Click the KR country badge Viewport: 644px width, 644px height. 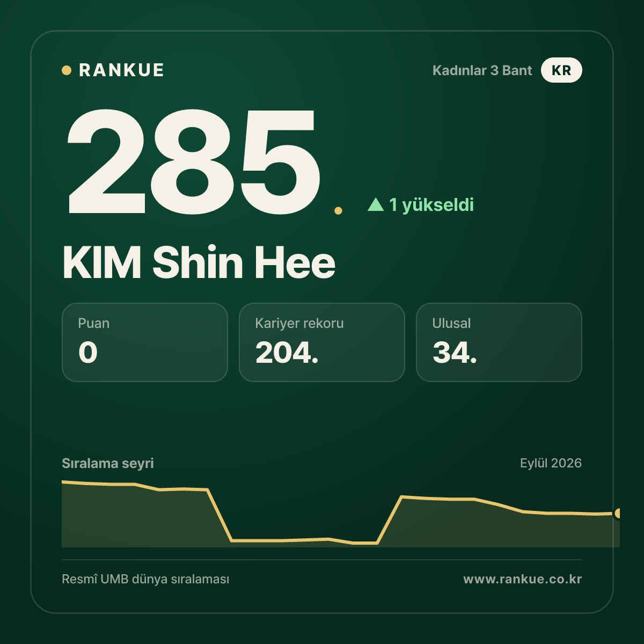(x=561, y=70)
